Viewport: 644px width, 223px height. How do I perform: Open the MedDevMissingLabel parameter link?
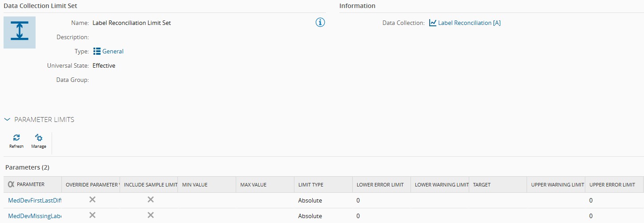(35, 216)
